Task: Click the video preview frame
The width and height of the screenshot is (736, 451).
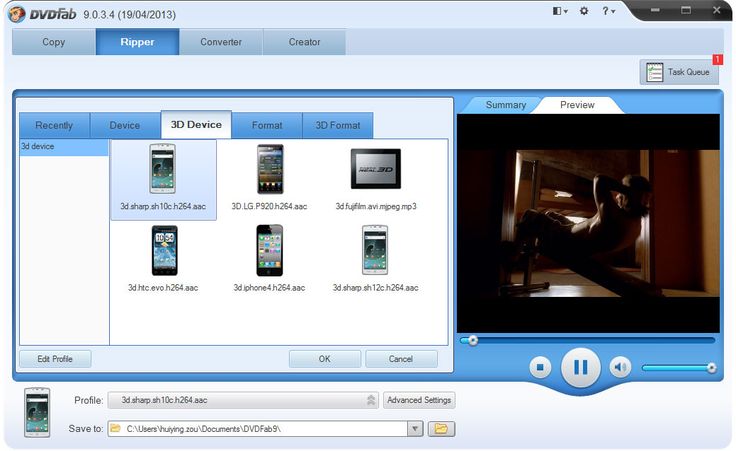Action: point(588,223)
